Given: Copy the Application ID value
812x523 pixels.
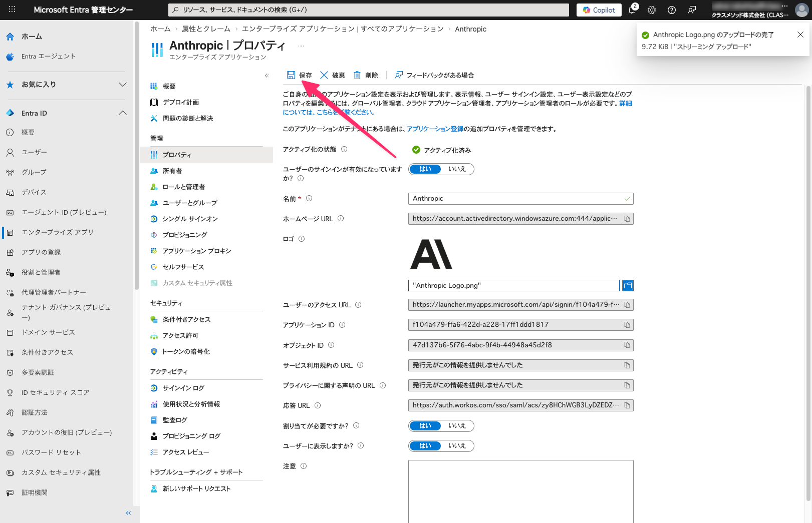Looking at the screenshot, I should [627, 325].
